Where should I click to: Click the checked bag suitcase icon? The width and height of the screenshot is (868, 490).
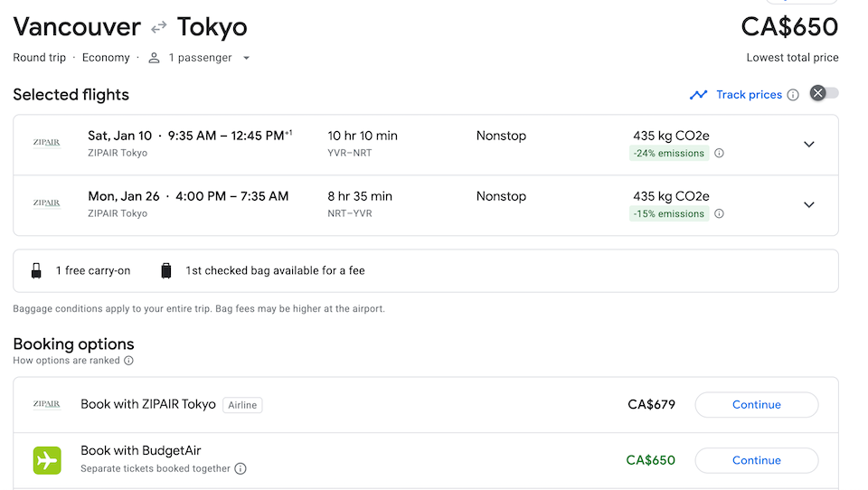coord(166,270)
